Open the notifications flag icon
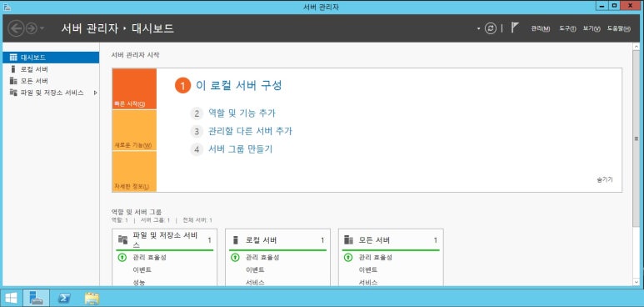Viewport: 644px width, 307px height. [515, 28]
